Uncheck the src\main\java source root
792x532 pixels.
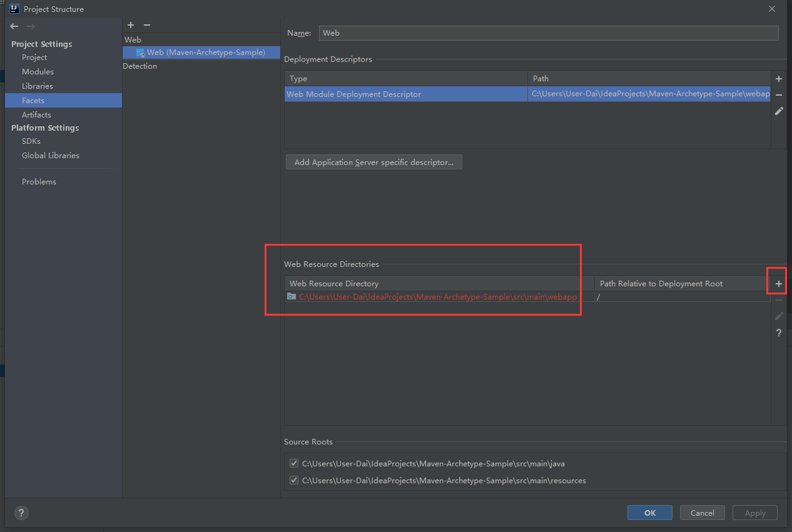click(294, 464)
